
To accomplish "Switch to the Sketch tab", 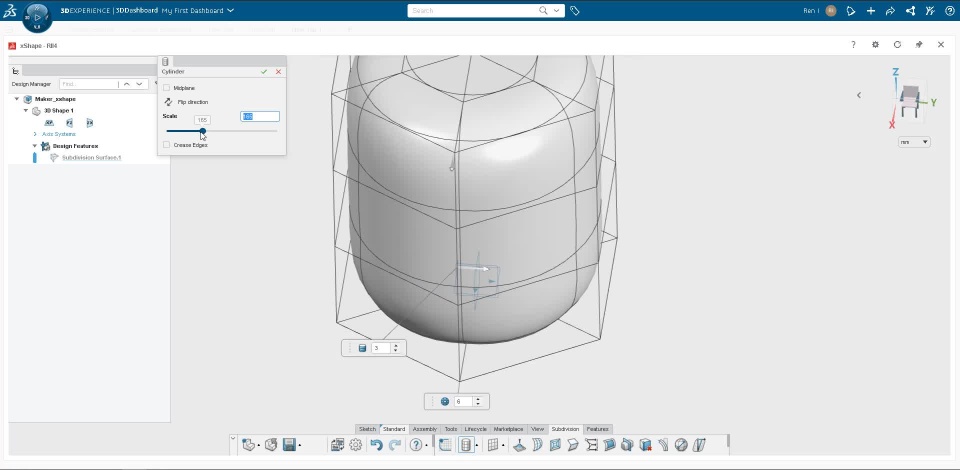I will click(367, 429).
